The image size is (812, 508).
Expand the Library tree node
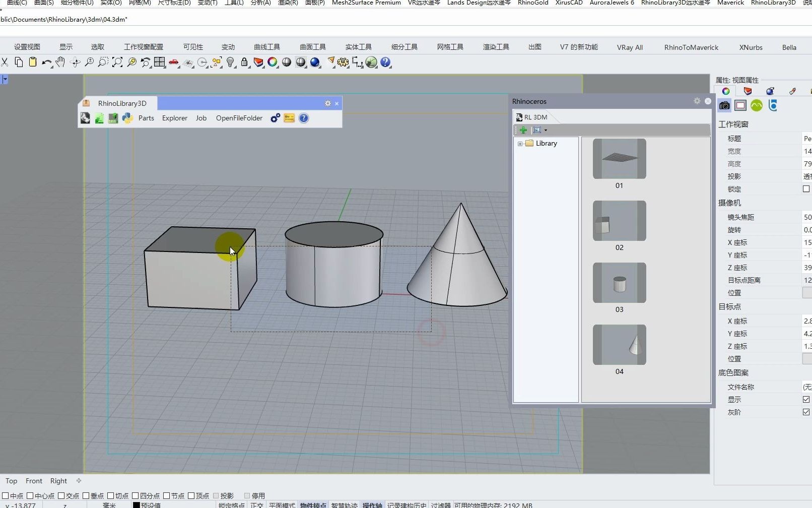point(520,144)
